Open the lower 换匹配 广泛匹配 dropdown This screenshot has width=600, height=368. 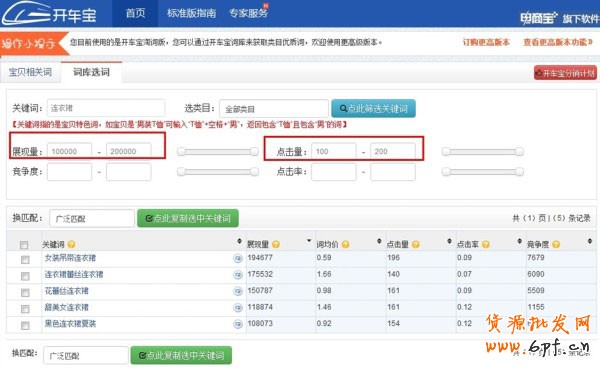point(86,355)
